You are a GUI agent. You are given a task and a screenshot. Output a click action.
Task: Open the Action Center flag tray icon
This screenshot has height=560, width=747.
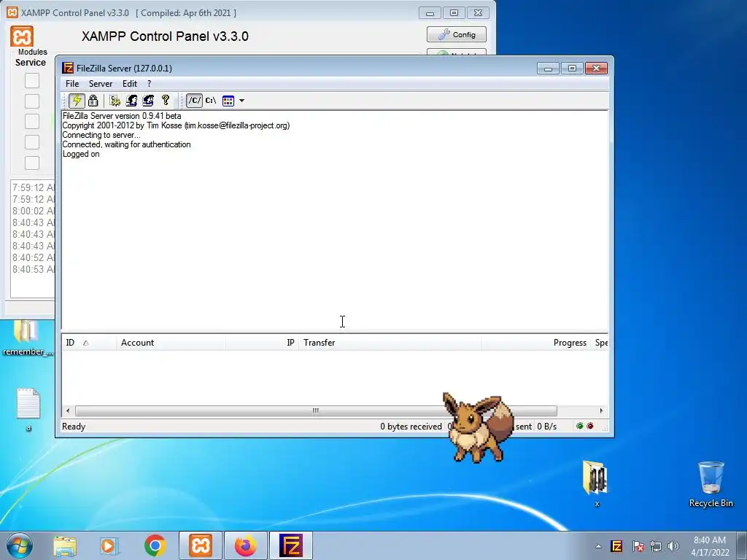(x=638, y=546)
